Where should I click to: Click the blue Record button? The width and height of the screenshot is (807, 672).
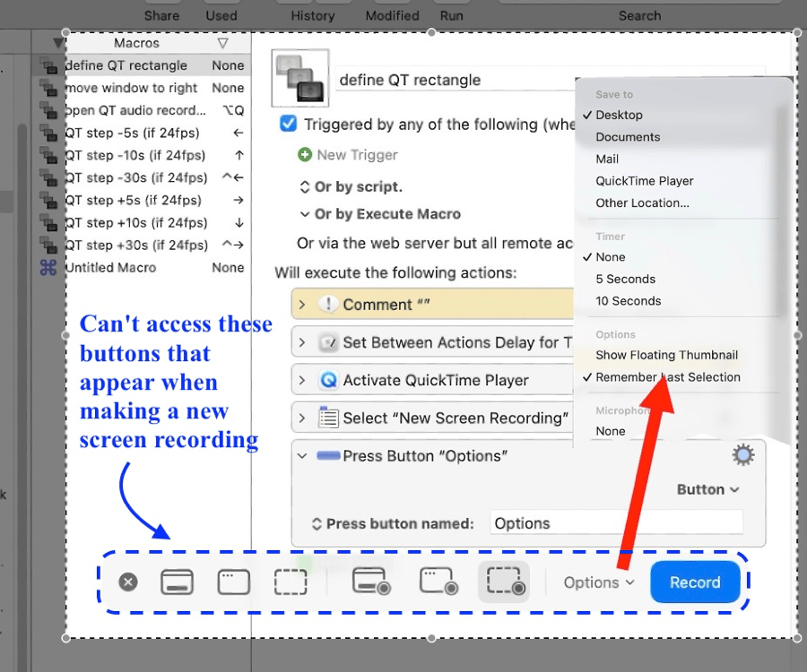click(695, 582)
